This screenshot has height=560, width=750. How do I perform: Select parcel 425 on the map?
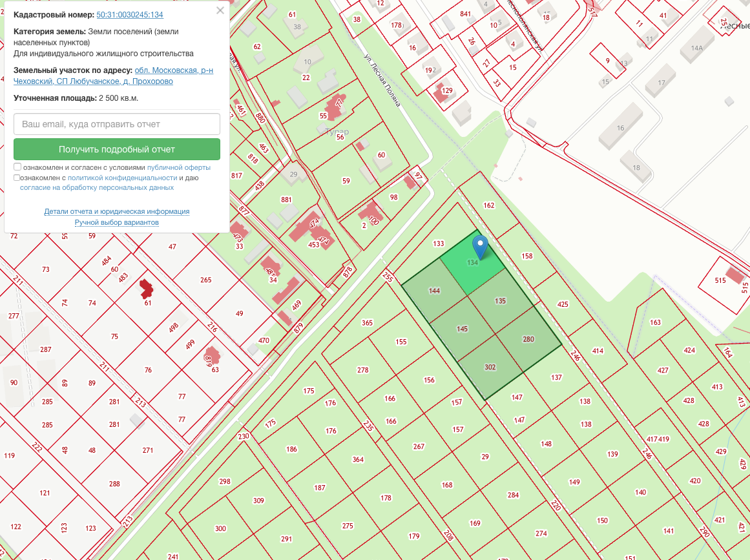pyautogui.click(x=563, y=304)
